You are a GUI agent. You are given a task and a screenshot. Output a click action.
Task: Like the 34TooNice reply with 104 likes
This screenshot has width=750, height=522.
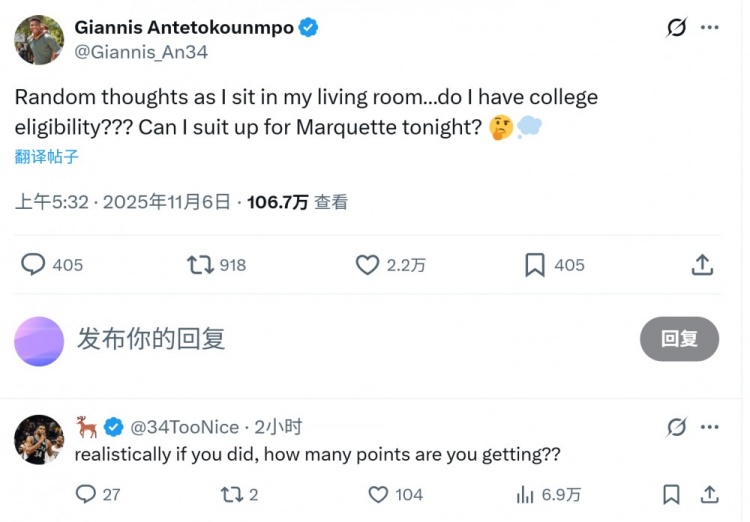pyautogui.click(x=378, y=495)
